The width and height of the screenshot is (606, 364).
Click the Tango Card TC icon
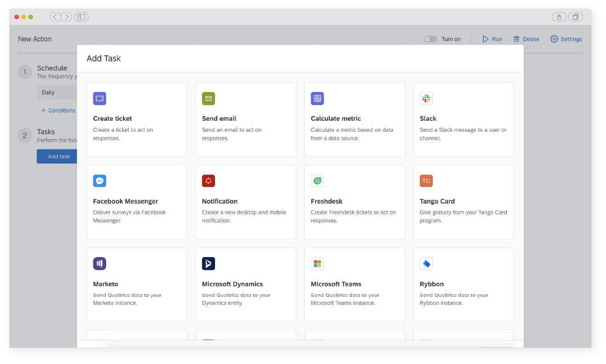point(426,181)
